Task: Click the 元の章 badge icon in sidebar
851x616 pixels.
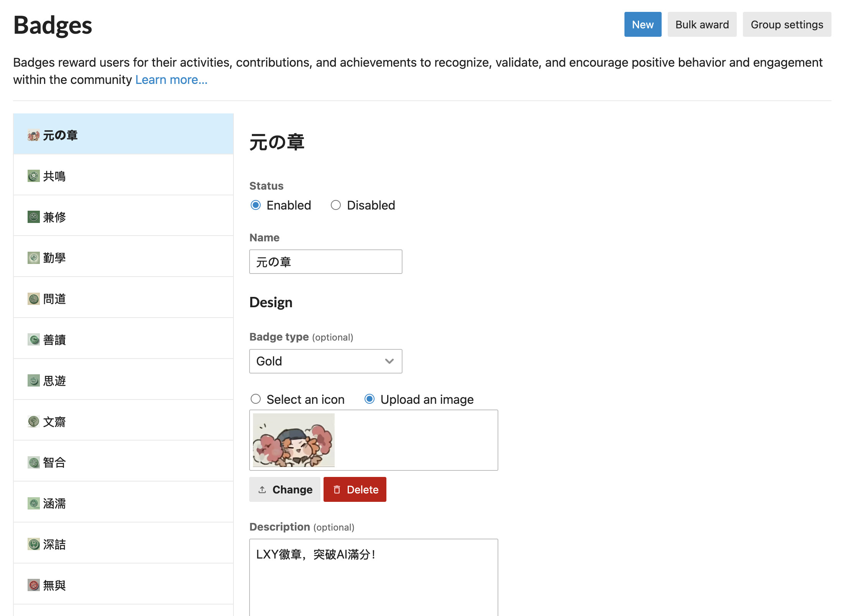Action: 33,135
